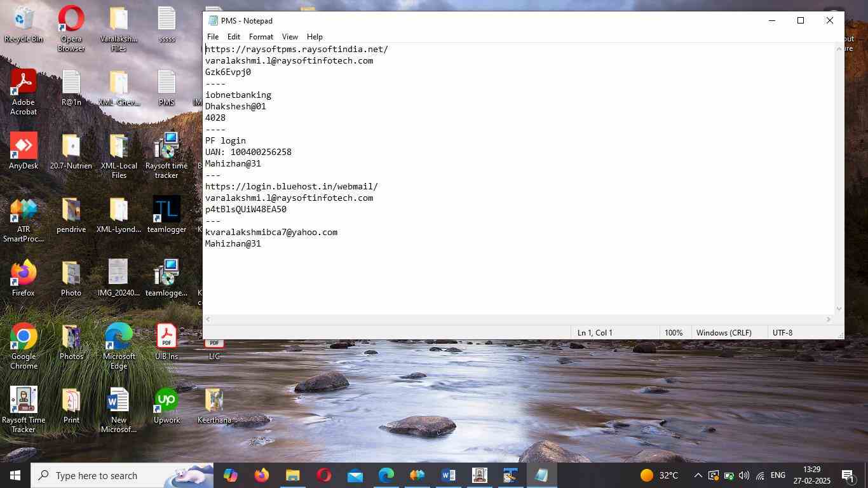This screenshot has width=868, height=488.
Task: Click Notepad vertical scrollbar down arrow
Action: coord(839,309)
